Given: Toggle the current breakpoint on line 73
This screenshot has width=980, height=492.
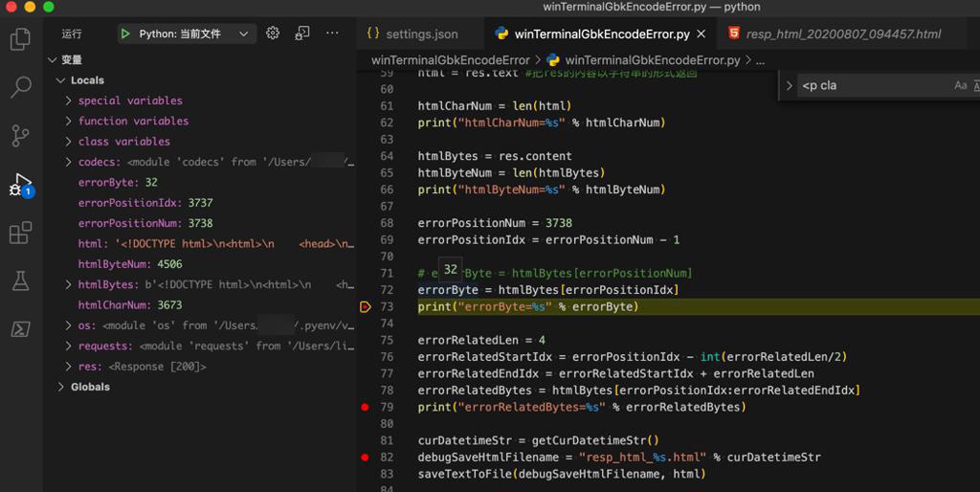Looking at the screenshot, I should [366, 306].
